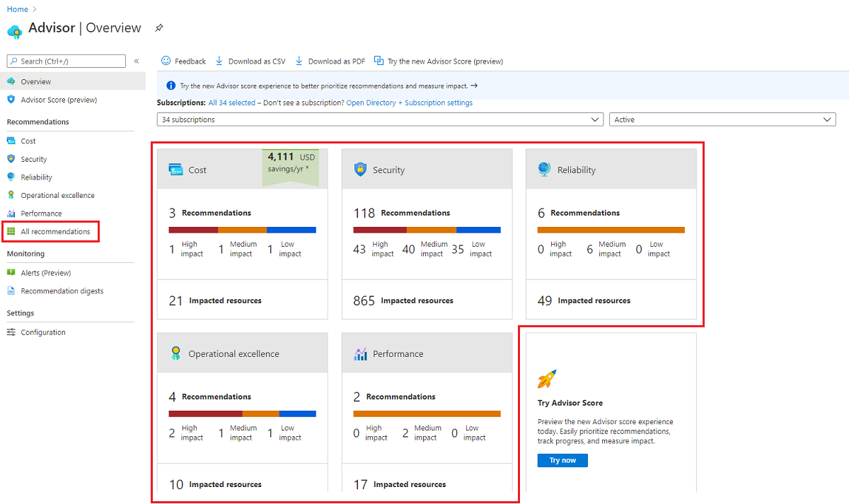Open Directory + Subscription settings link
Viewport: 849px width, 504px height.
[410, 103]
